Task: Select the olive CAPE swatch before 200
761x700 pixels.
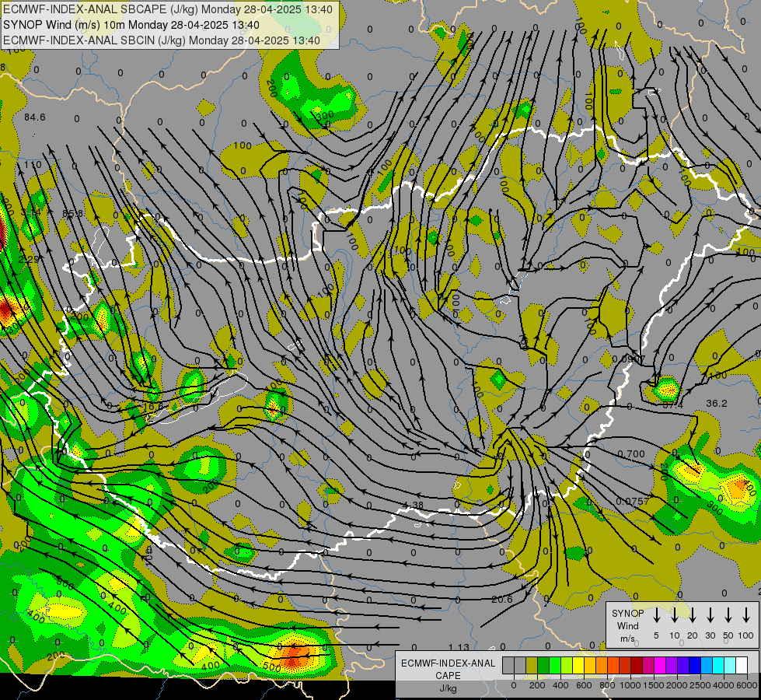Action: (532, 666)
